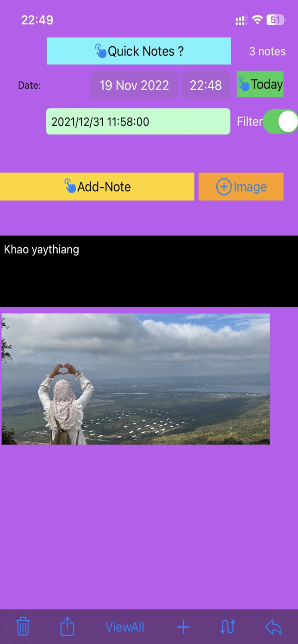Screen dimensions: 298x644
Task: Tap the trash delete icon
Action: (23, 627)
